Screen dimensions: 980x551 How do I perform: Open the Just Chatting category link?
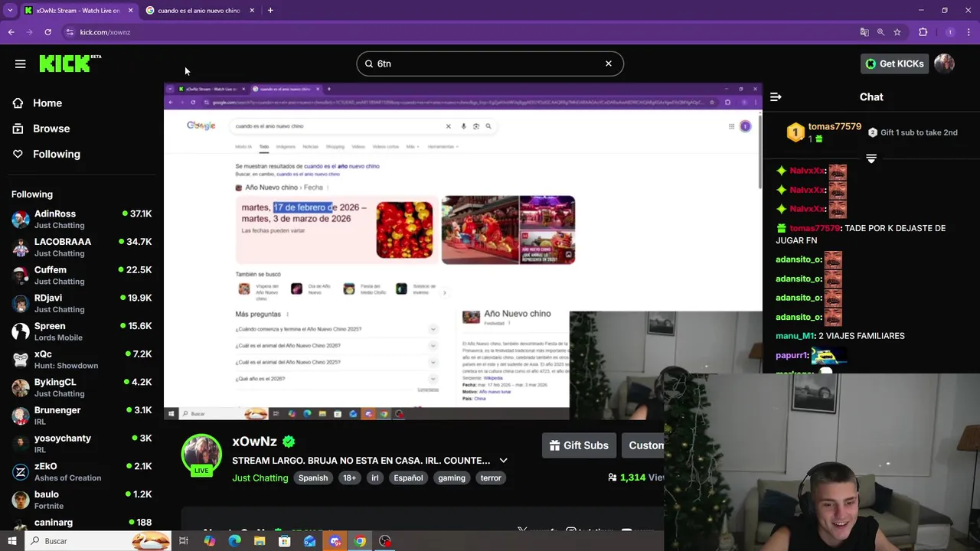tap(260, 478)
